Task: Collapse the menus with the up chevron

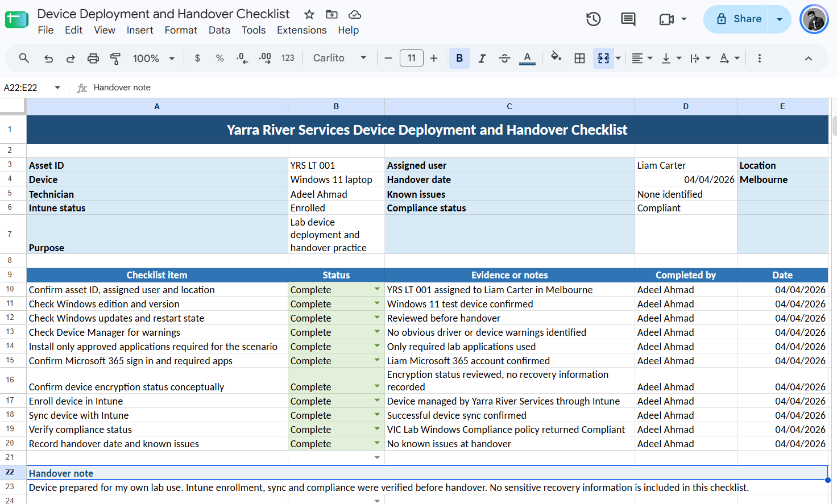Action: coord(808,58)
